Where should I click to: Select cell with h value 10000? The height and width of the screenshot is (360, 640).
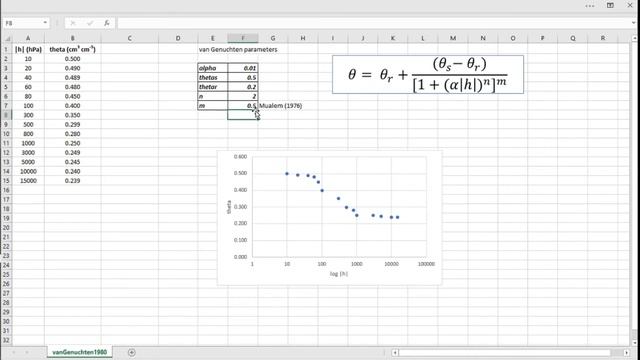coord(28,171)
